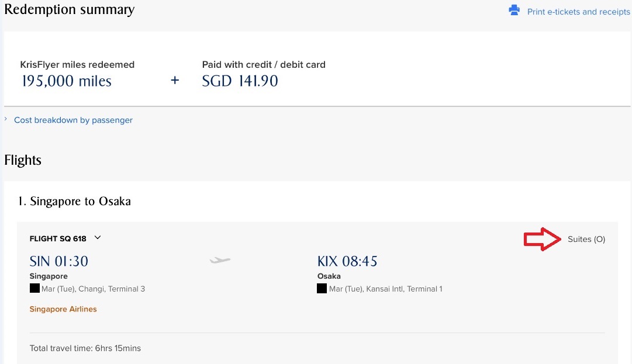Click the SIN 01:30 departure time
This screenshot has height=364, width=632.
(x=59, y=261)
